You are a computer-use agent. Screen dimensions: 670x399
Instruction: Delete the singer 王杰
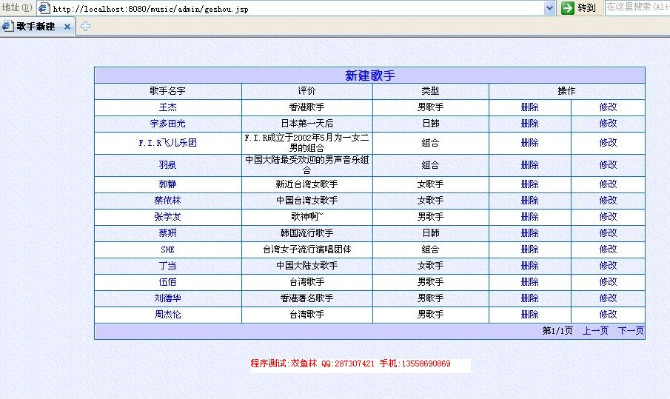(529, 107)
